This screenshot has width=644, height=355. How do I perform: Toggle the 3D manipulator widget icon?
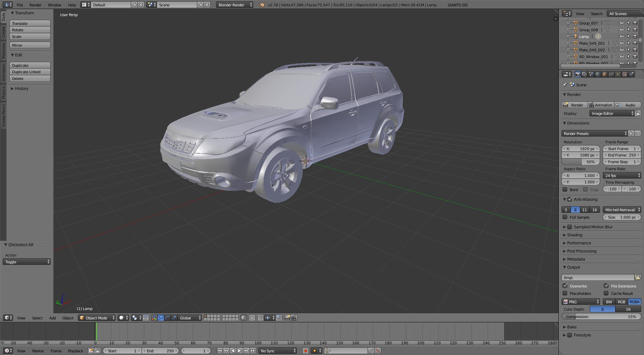click(x=154, y=318)
